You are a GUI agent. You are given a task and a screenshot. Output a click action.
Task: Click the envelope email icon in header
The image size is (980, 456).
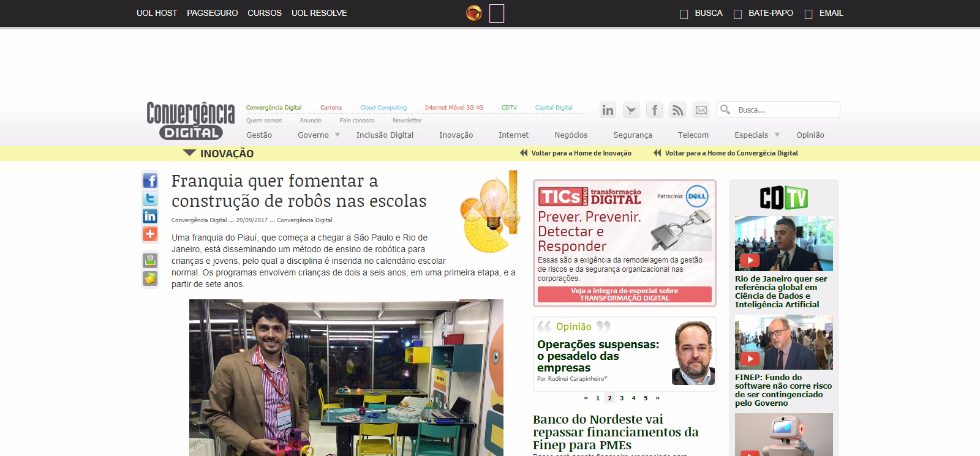[701, 110]
